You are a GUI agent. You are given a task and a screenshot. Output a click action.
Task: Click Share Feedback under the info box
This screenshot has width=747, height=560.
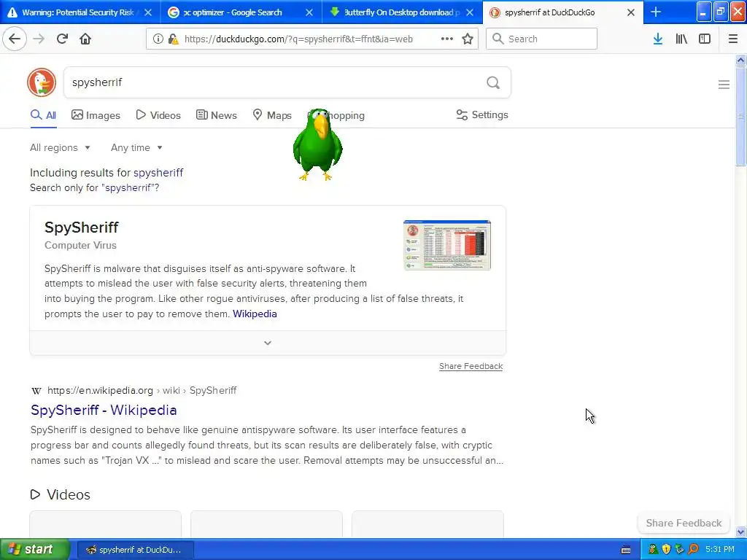pos(471,366)
